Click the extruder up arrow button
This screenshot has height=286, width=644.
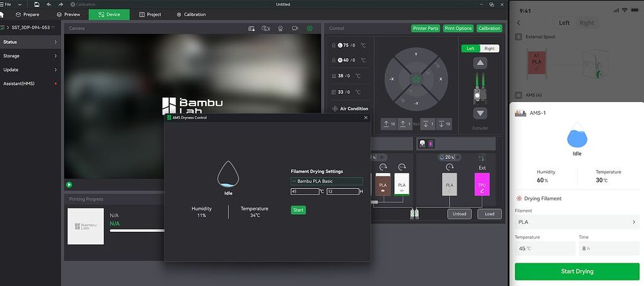pyautogui.click(x=480, y=63)
